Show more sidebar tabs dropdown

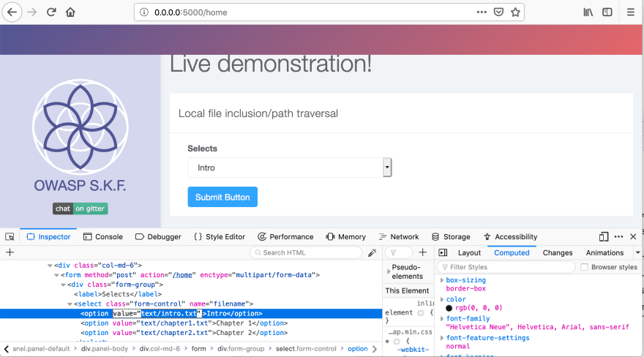click(x=638, y=253)
